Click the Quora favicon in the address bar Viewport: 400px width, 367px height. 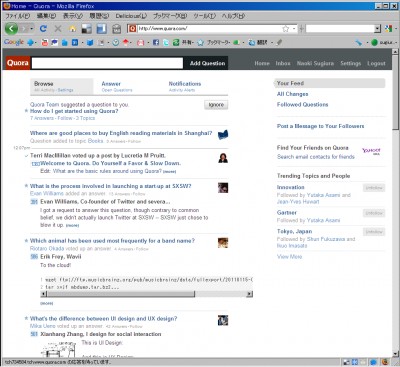pos(132,29)
